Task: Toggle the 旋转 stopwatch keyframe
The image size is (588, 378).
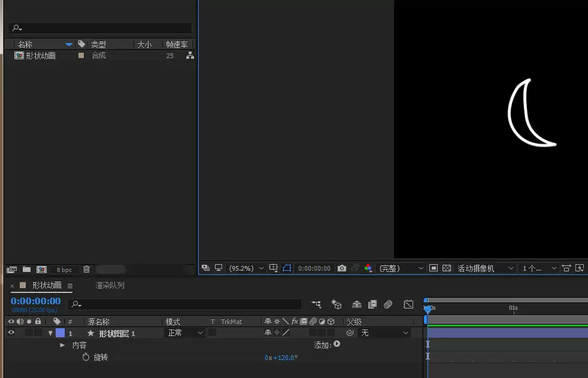Action: coord(86,357)
